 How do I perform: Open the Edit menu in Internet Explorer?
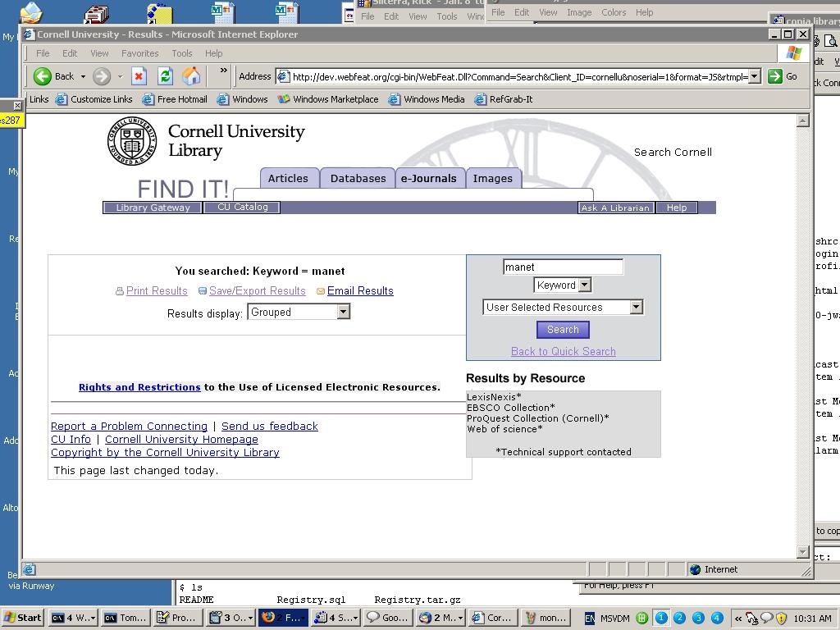[x=70, y=53]
